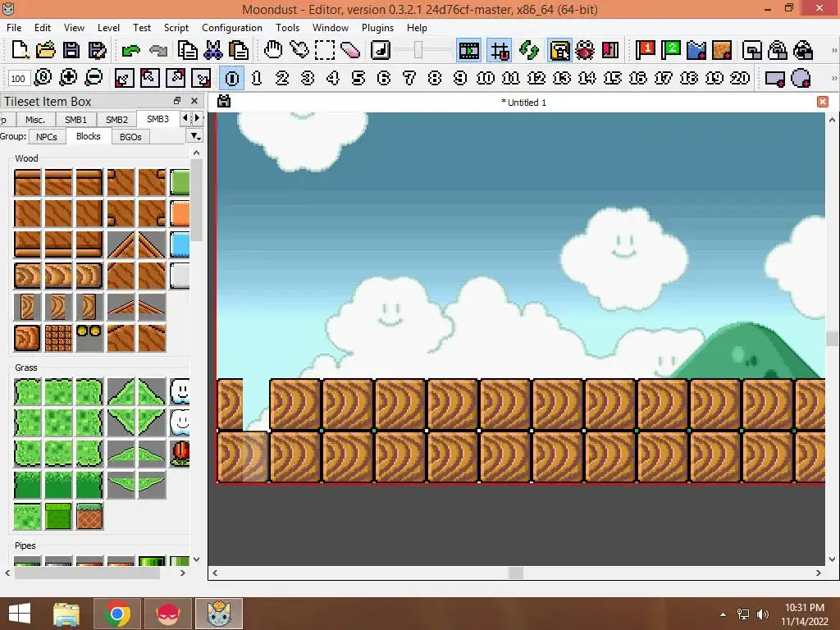Viewport: 840px width, 630px height.
Task: Select the rectangular selection tool
Action: click(324, 50)
